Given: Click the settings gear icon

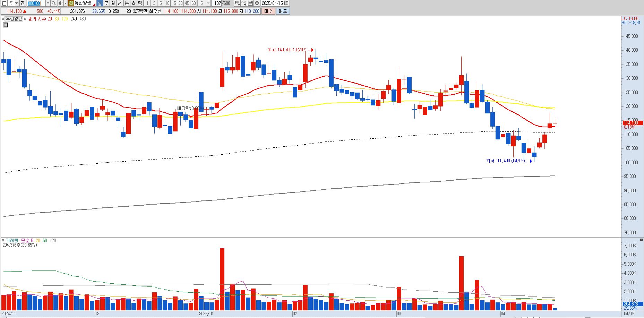Looking at the screenshot, I should tap(257, 3).
